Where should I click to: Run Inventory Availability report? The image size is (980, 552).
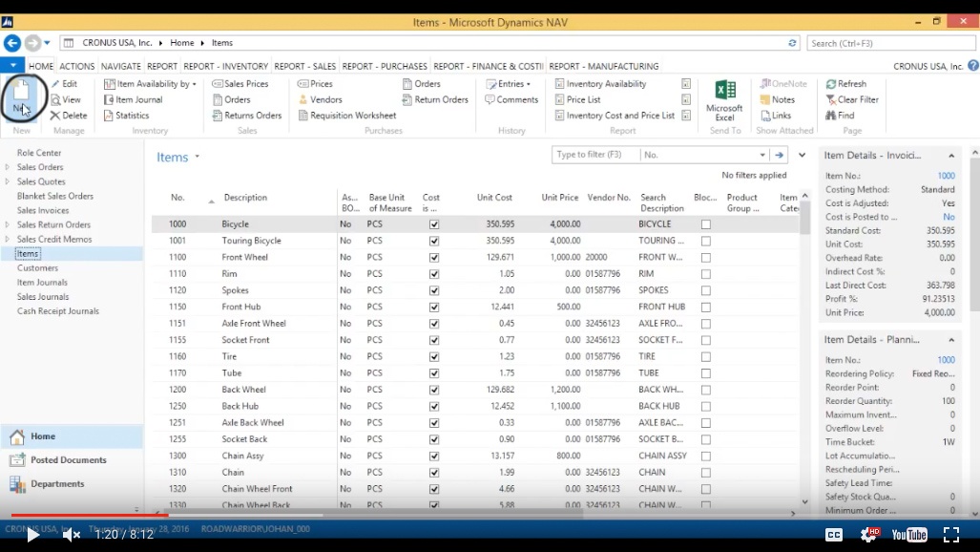coord(600,84)
